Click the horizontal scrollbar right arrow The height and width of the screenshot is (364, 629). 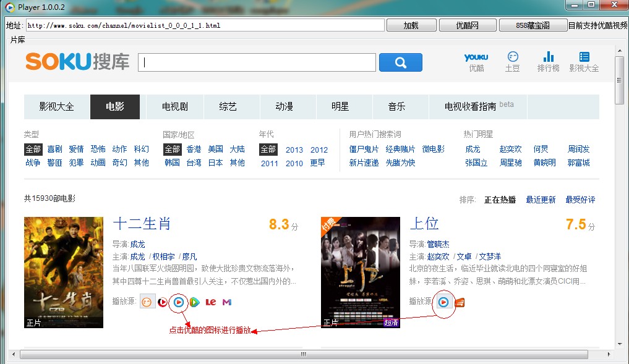pos(609,354)
